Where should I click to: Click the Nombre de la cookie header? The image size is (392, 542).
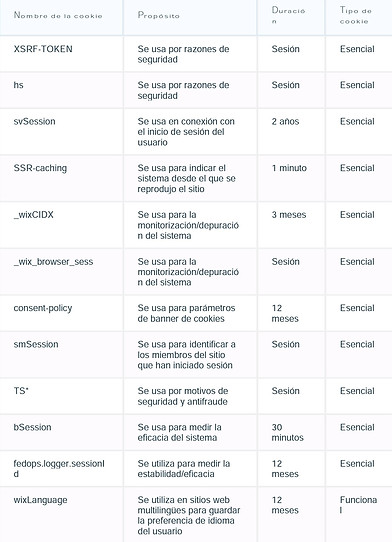click(58, 16)
